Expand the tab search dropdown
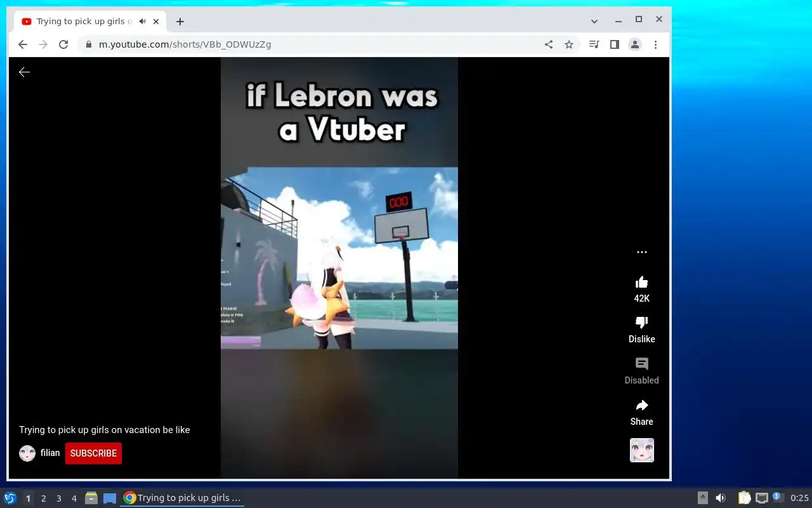This screenshot has width=812, height=508. pyautogui.click(x=594, y=21)
